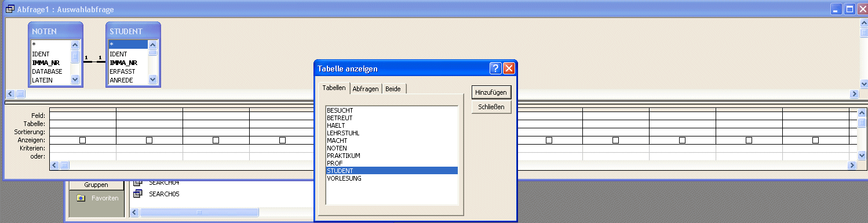Click the SEARCH04 query icon in background window
The height and width of the screenshot is (223, 868).
coord(138,182)
